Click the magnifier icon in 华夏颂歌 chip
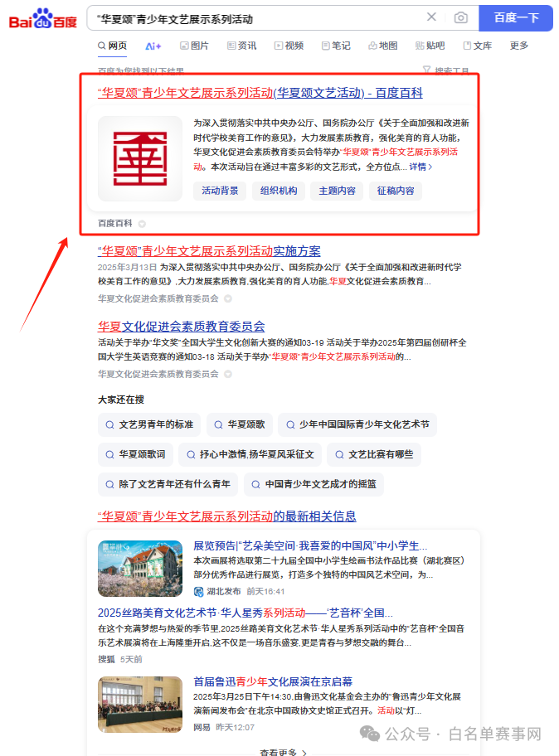 coord(218,424)
